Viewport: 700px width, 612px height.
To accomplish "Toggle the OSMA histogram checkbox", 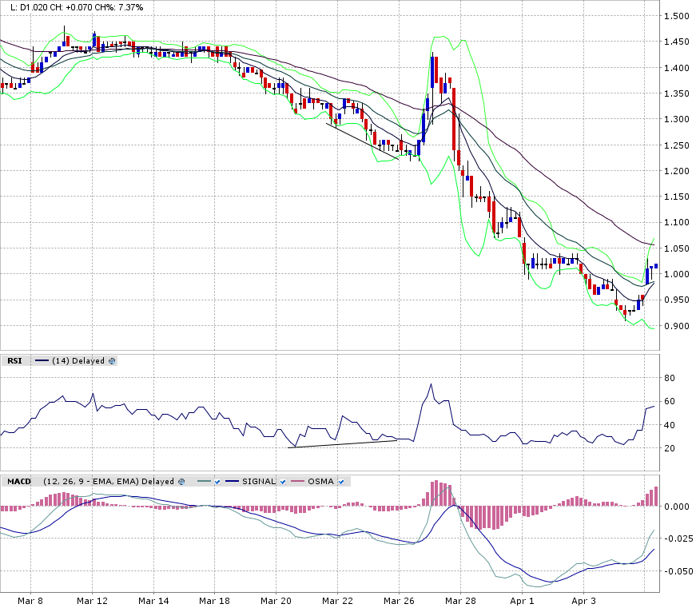I will click(x=343, y=481).
